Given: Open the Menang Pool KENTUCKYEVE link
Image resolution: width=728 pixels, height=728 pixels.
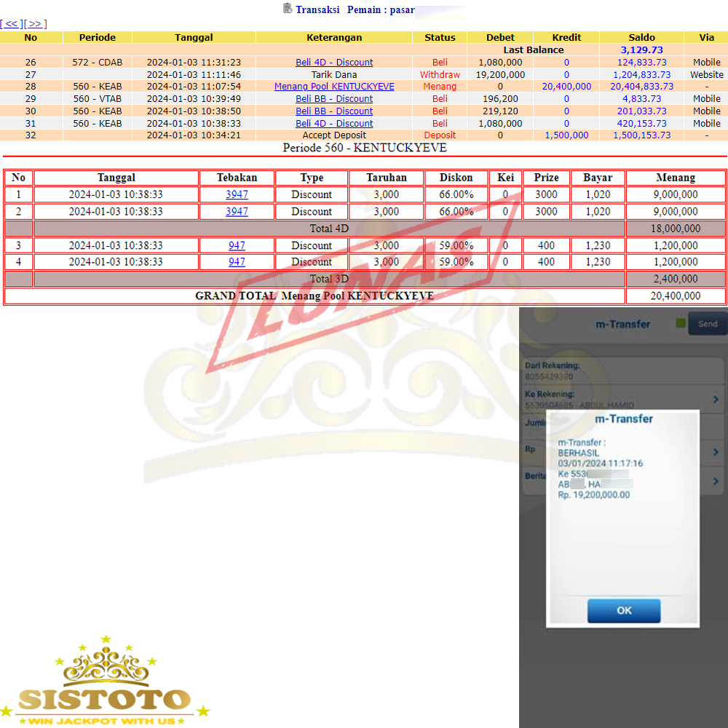Looking at the screenshot, I should tap(334, 87).
